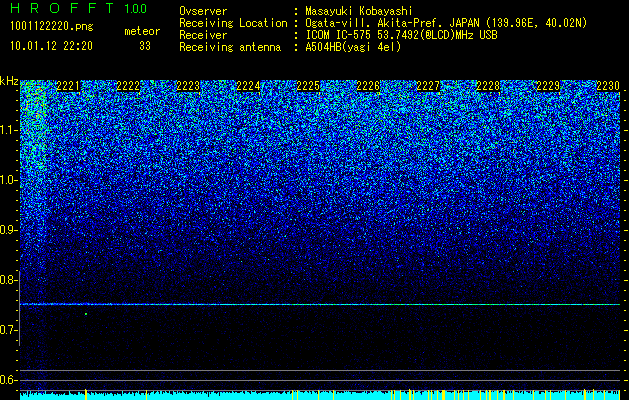Click the 2227 time marker
629x400 pixels.
tap(428, 86)
